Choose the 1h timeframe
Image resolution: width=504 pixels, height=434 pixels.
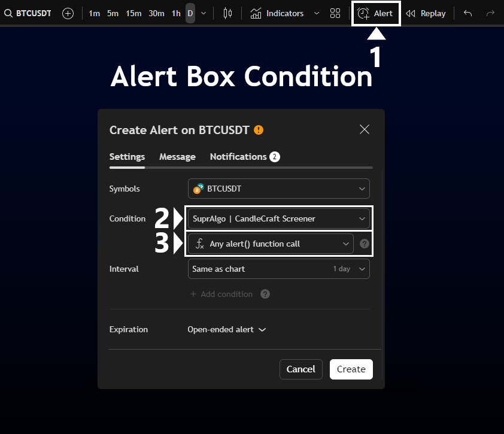point(176,14)
